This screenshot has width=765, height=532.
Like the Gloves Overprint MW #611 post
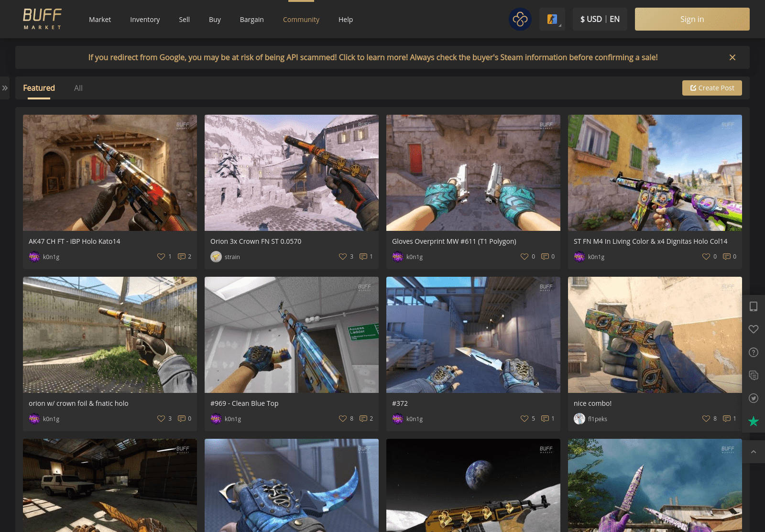(525, 257)
